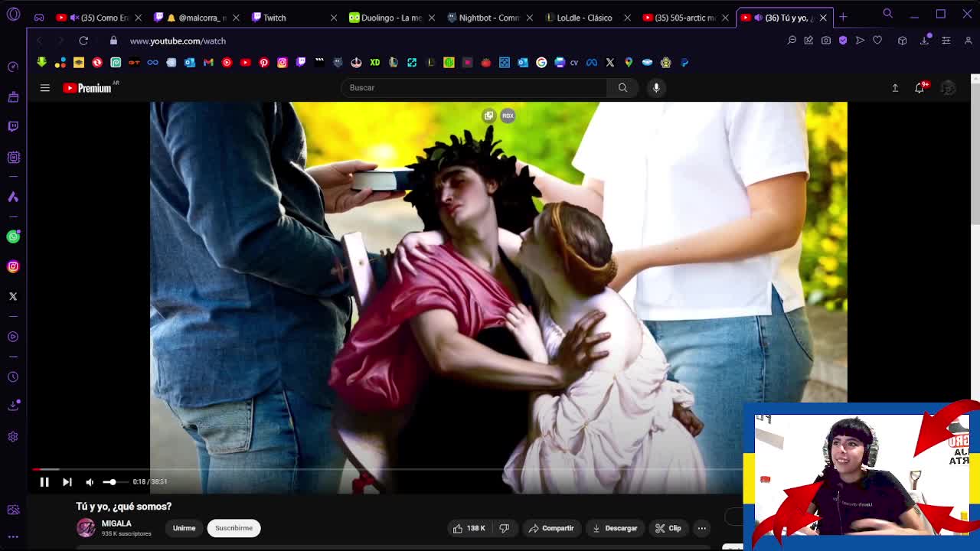Click the Descargar download button
This screenshot has height=551, width=980.
pos(615,528)
